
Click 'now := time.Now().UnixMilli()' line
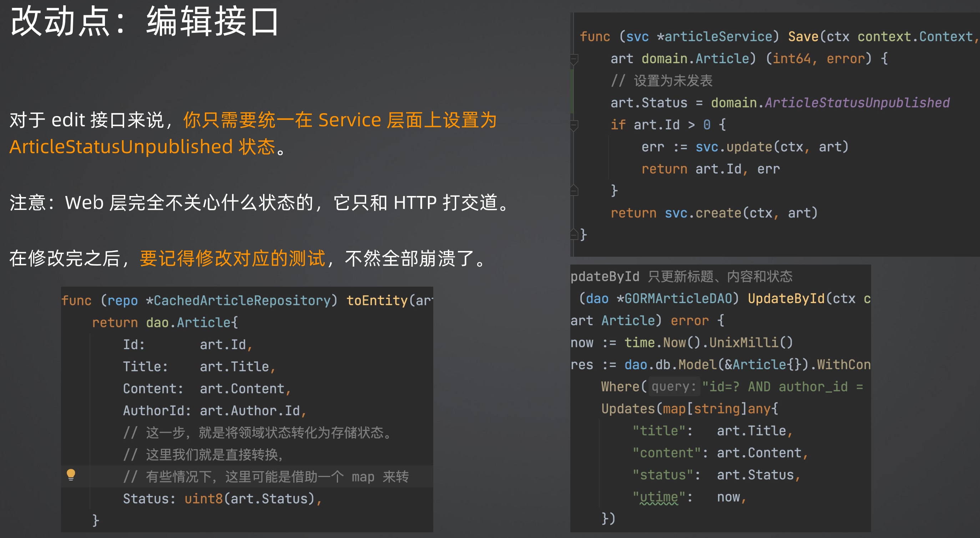(681, 343)
